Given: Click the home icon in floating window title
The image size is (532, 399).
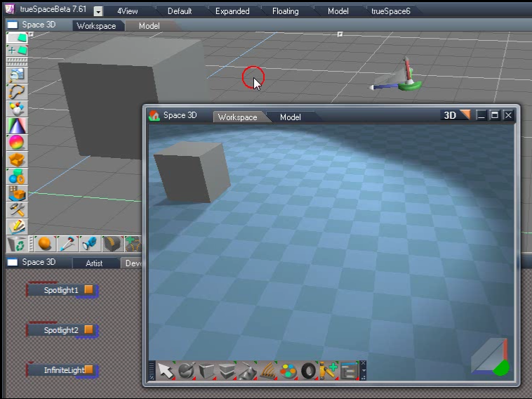Looking at the screenshot, I should [x=154, y=116].
